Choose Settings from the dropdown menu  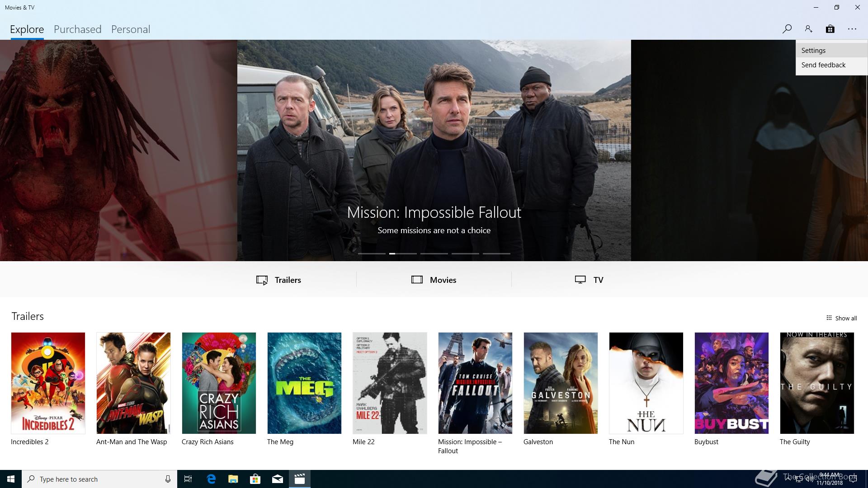(x=831, y=51)
